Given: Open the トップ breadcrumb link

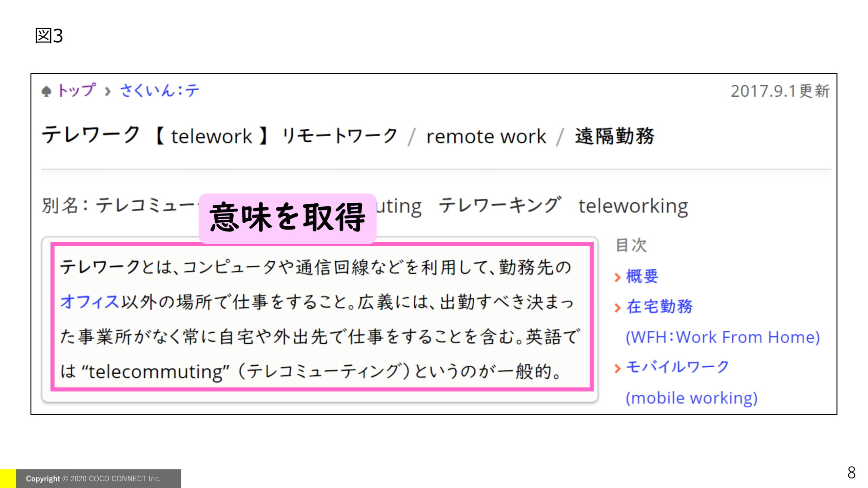Looking at the screenshot, I should click(x=77, y=90).
